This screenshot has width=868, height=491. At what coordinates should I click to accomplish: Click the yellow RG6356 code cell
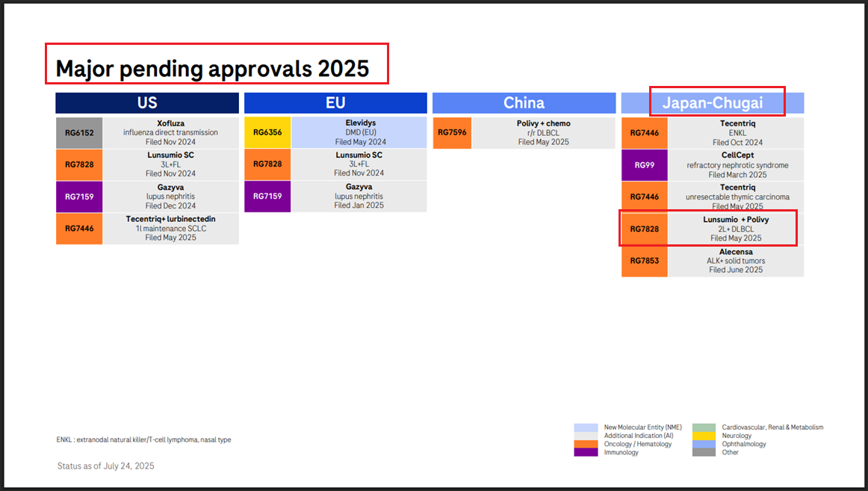point(267,132)
